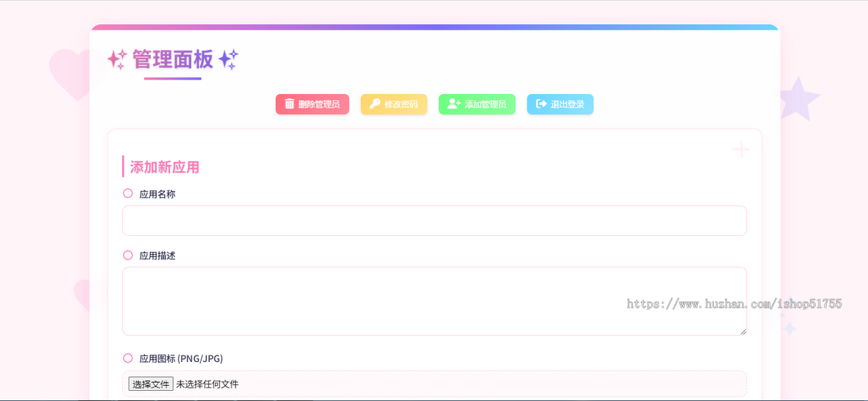Click the trash icon on 删除管理员 button
This screenshot has width=868, height=401.
(x=289, y=104)
